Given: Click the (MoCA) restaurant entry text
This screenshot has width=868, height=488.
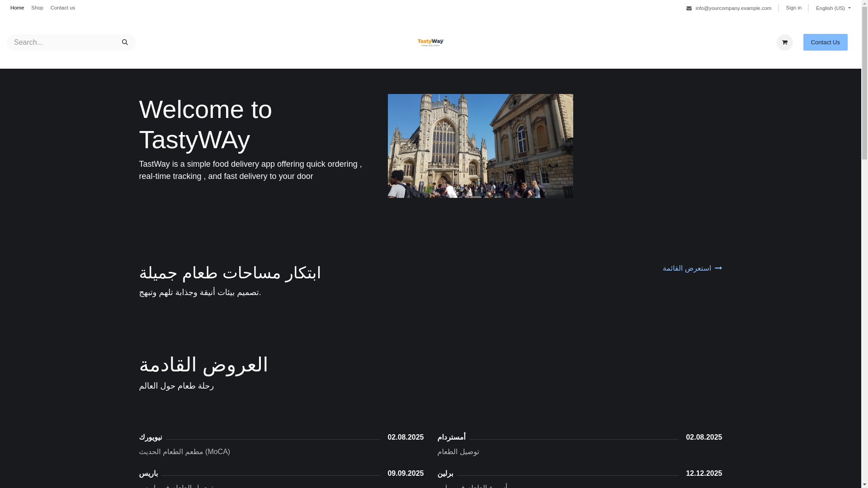Looking at the screenshot, I should point(184,452).
